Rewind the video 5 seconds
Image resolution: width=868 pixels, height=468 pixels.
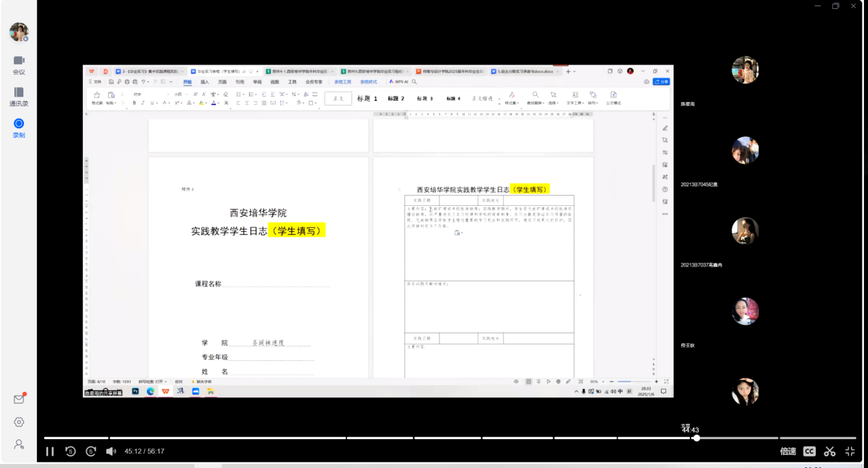click(71, 452)
